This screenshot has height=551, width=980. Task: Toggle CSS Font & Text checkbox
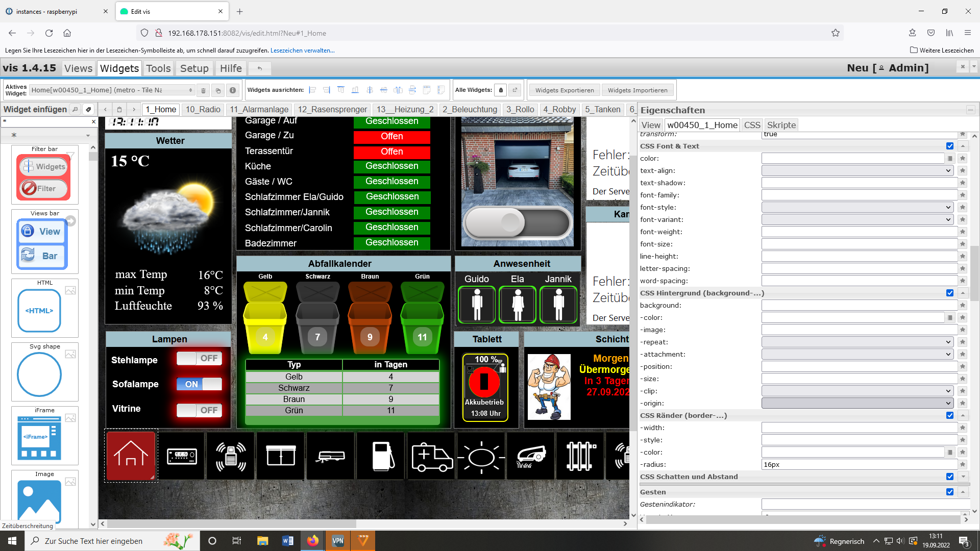pyautogui.click(x=949, y=146)
